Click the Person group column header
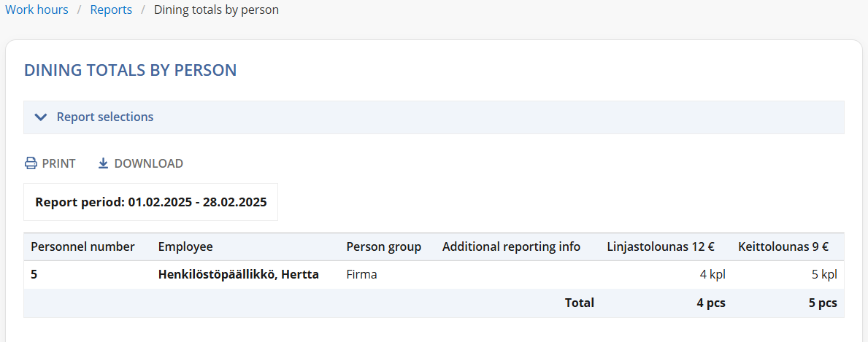Screen dimensions: 868x342 [383, 247]
